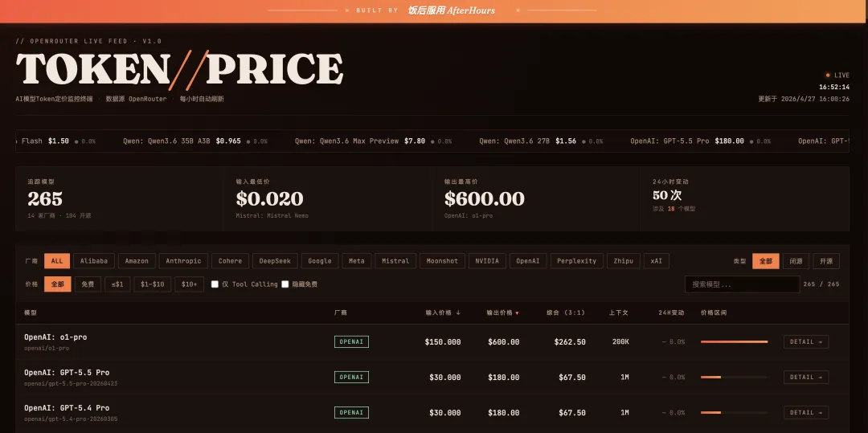Click the 饭后服用 AfterHours banner link
The width and height of the screenshot is (868, 433).
coord(451,10)
